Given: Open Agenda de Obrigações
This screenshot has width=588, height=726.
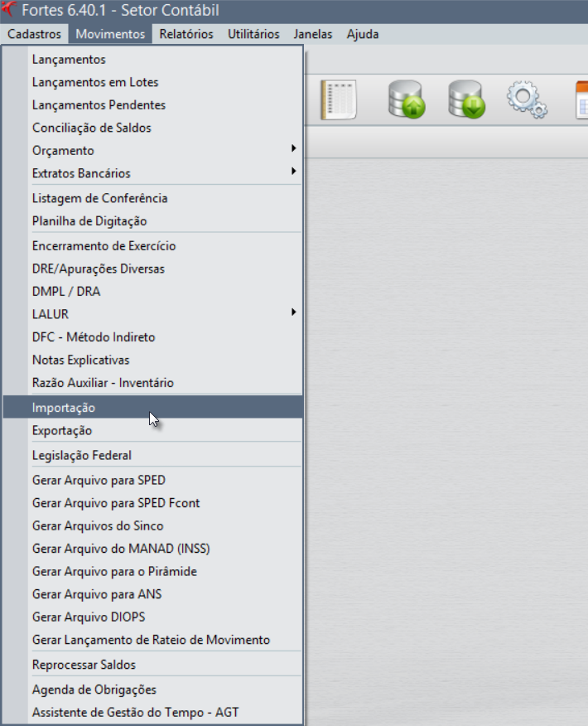Looking at the screenshot, I should (x=94, y=690).
